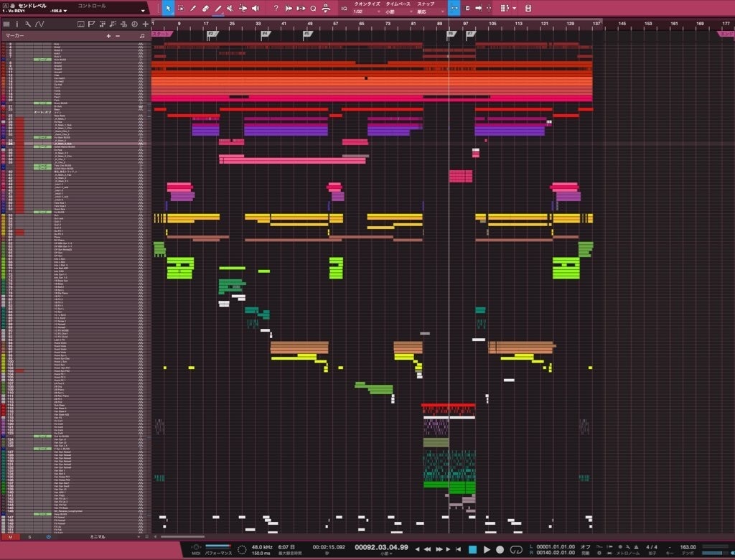Add a track with the plus icon

click(x=145, y=24)
